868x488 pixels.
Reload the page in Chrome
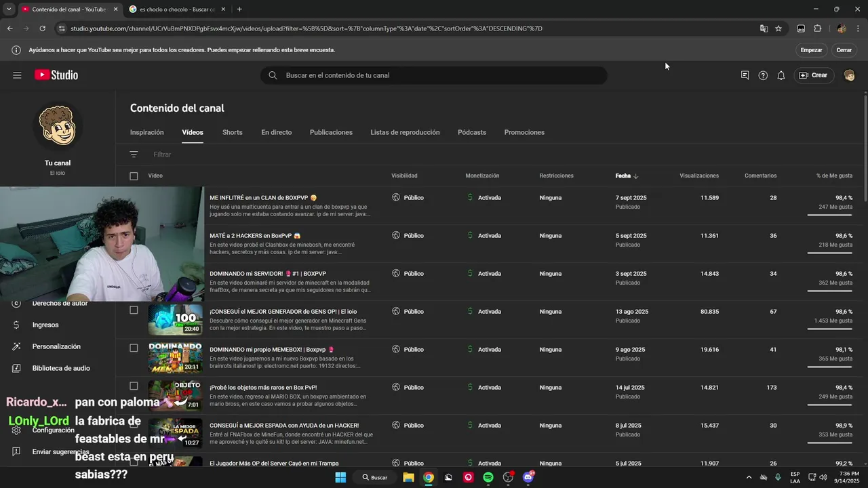coord(42,28)
